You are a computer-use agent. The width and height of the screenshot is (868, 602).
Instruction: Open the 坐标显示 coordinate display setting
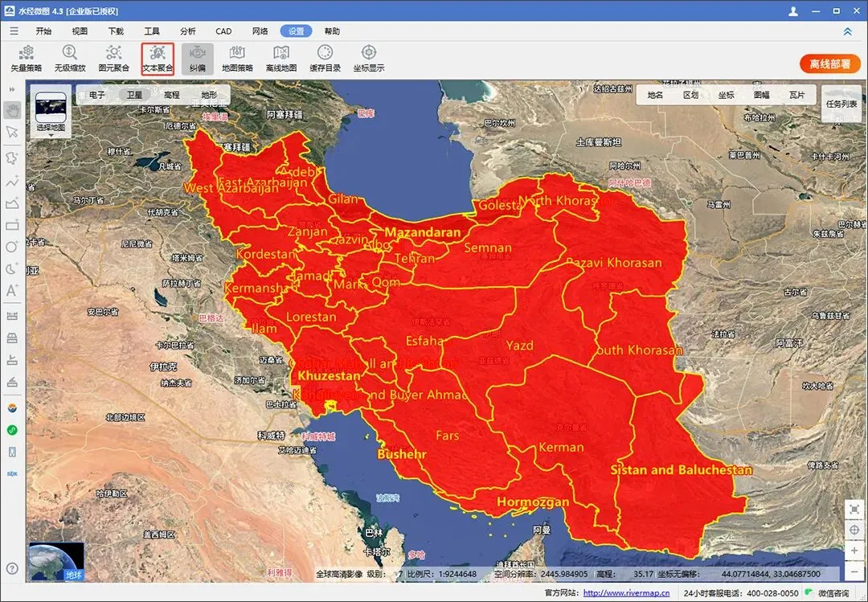click(x=369, y=59)
